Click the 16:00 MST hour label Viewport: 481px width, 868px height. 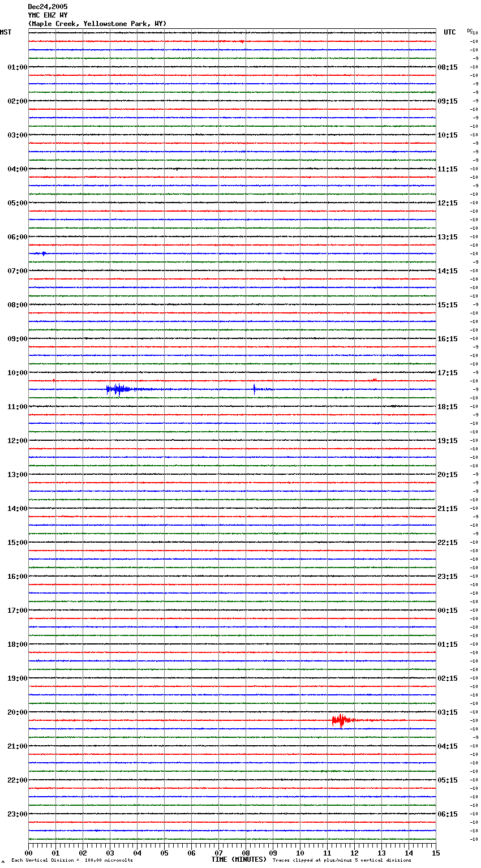[18, 576]
